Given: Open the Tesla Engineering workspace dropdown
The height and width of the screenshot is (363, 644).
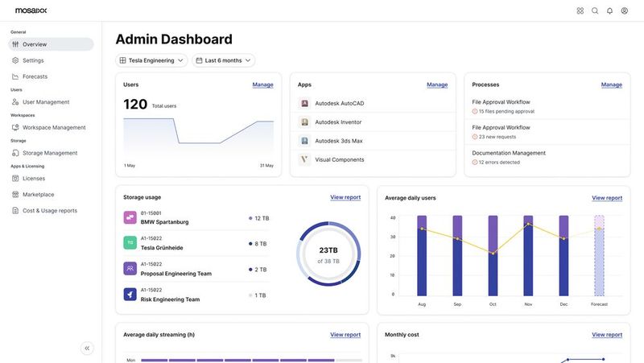Looking at the screenshot, I should tap(151, 60).
